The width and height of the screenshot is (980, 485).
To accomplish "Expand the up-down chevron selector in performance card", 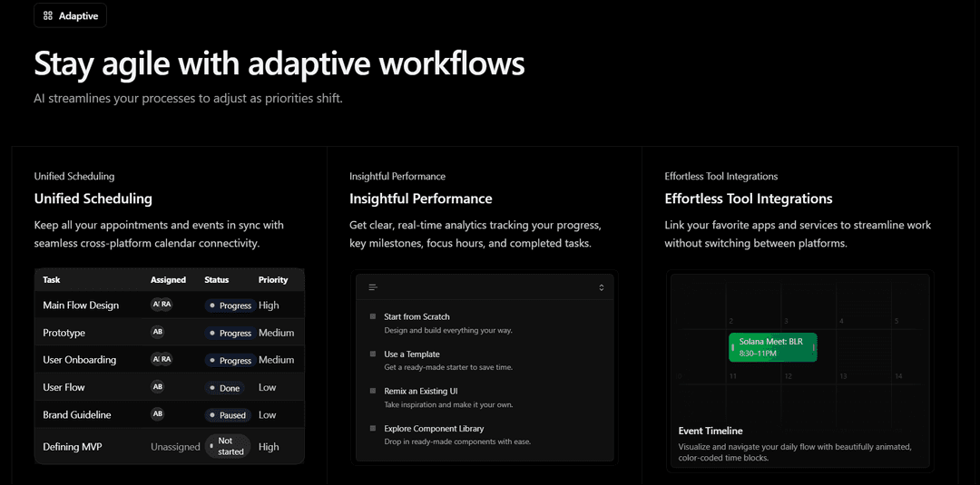I will (x=601, y=287).
